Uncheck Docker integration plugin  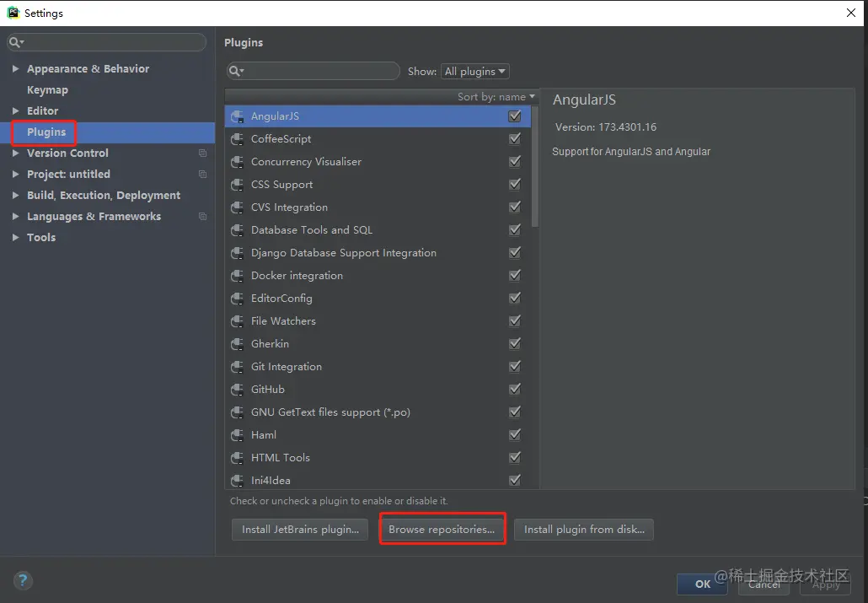click(x=515, y=275)
